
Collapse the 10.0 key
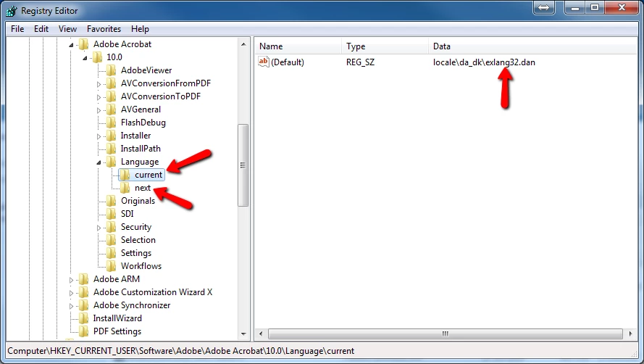click(85, 58)
